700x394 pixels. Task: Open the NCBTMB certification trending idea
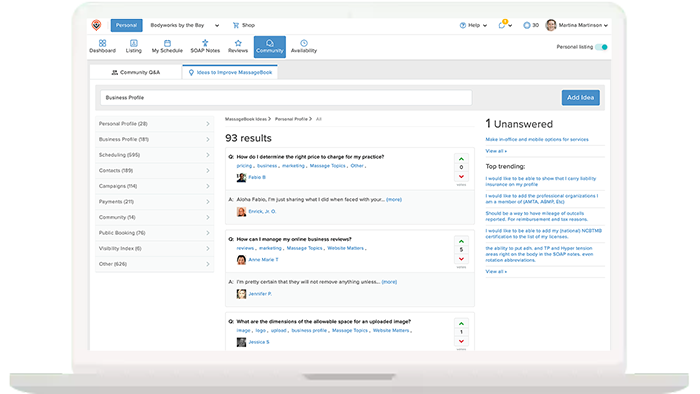[x=544, y=233]
